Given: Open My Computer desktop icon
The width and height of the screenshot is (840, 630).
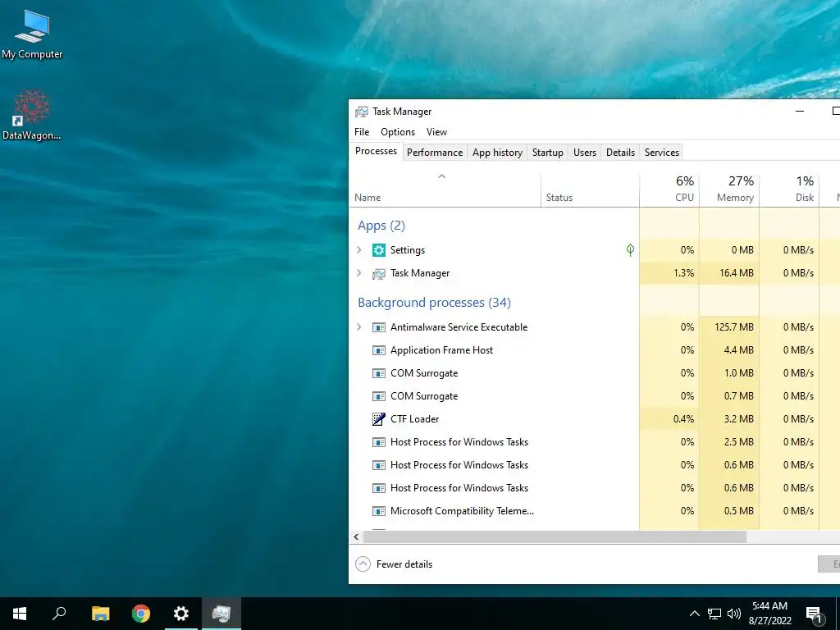Looking at the screenshot, I should click(32, 34).
